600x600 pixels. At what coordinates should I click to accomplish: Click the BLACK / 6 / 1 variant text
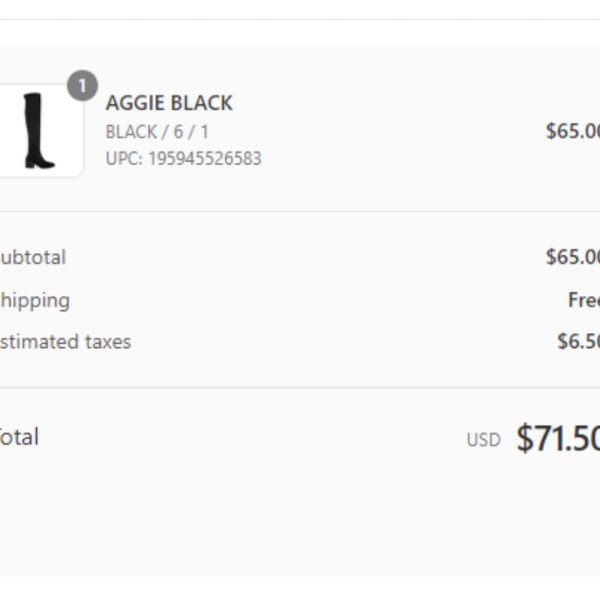(x=157, y=132)
